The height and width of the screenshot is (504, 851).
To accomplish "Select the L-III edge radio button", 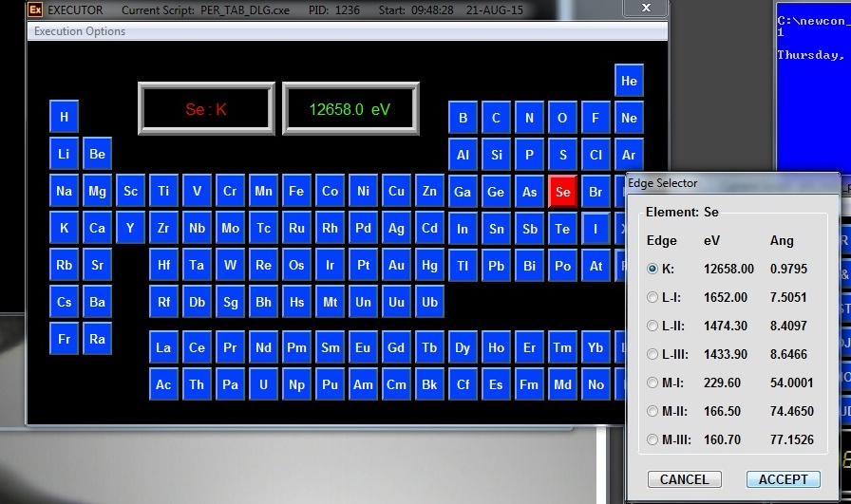I will point(652,354).
